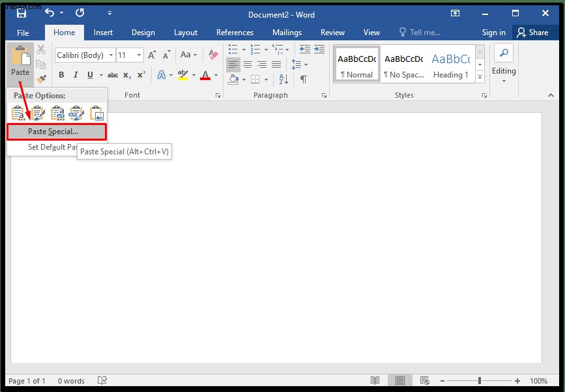The width and height of the screenshot is (565, 392).
Task: Toggle bold formatting
Action: [x=61, y=75]
